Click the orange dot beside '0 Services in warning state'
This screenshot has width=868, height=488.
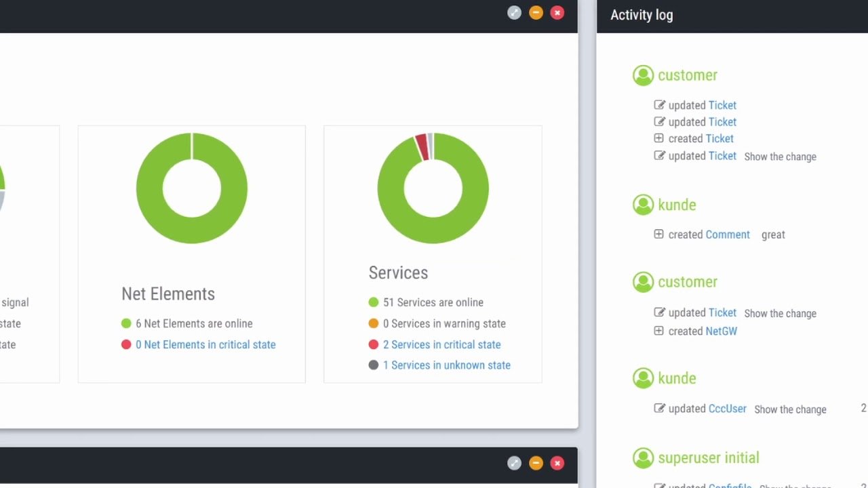tap(373, 323)
